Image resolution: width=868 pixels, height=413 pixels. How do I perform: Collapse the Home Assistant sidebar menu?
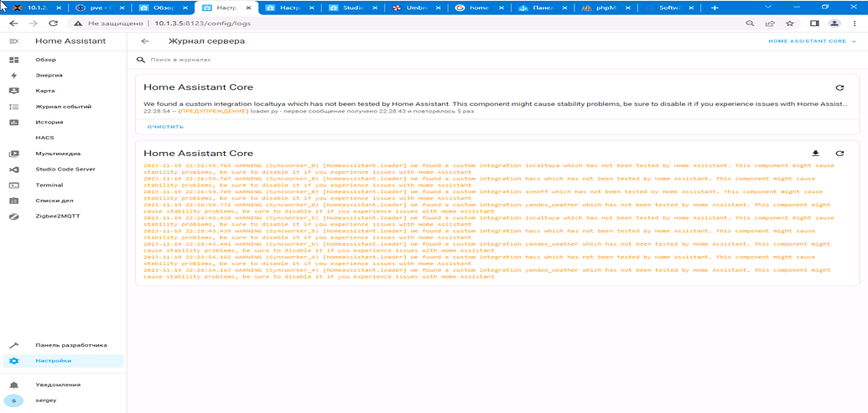[x=14, y=41]
